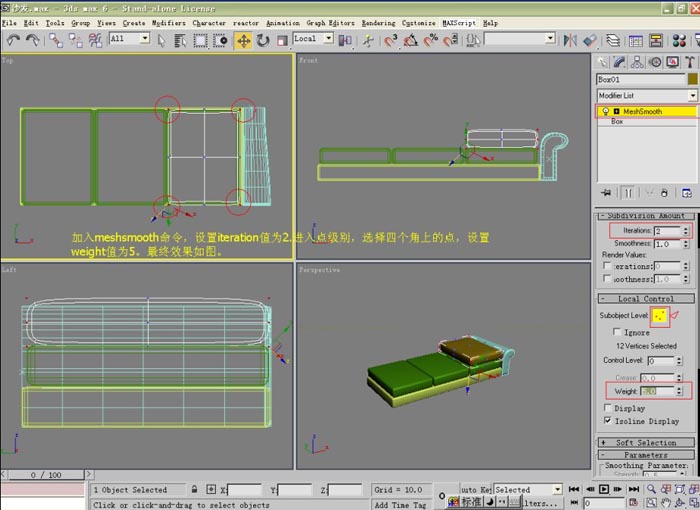Click Use Pivot Point Center button
Image resolution: width=700 pixels, height=510 pixels.
coord(345,41)
